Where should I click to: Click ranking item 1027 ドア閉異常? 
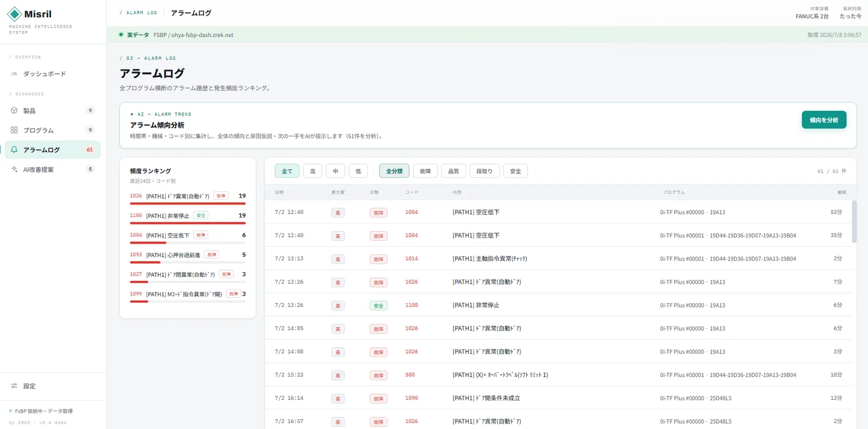(188, 277)
